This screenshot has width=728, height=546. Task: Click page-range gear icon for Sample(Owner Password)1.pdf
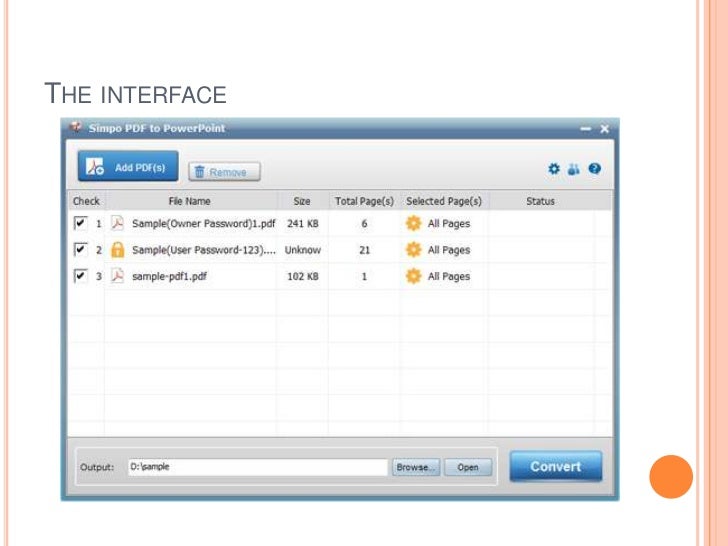click(413, 223)
